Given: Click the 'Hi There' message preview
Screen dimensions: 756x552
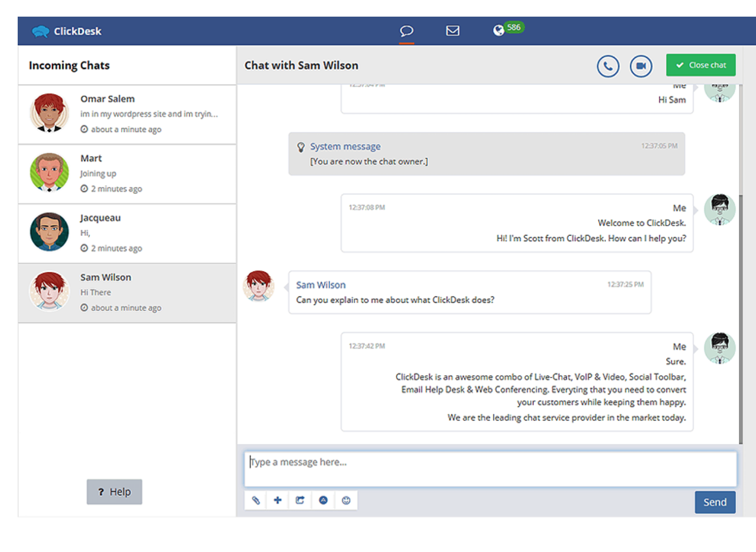Looking at the screenshot, I should point(96,293).
